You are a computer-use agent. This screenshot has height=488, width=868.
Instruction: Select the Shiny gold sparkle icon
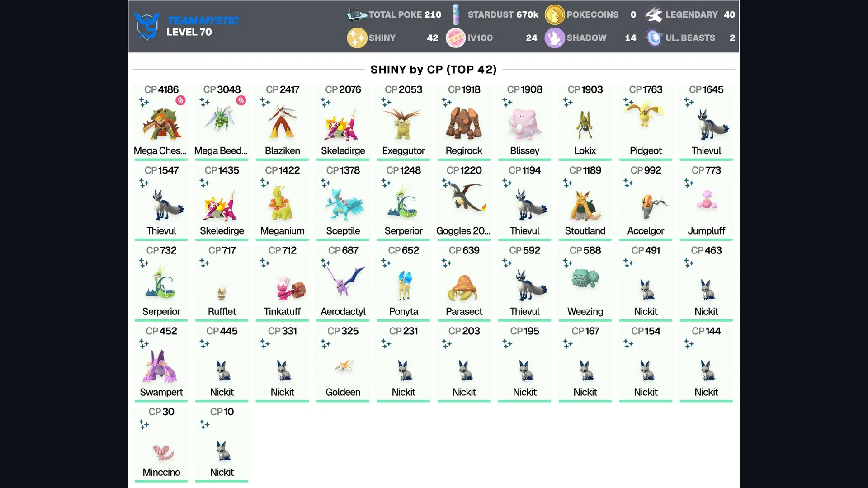point(357,38)
